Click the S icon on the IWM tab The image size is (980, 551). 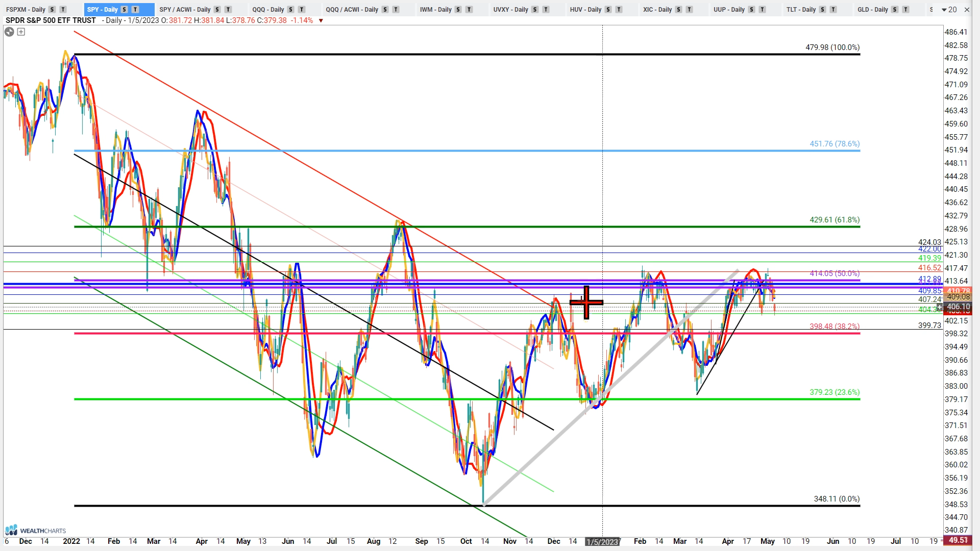click(458, 10)
